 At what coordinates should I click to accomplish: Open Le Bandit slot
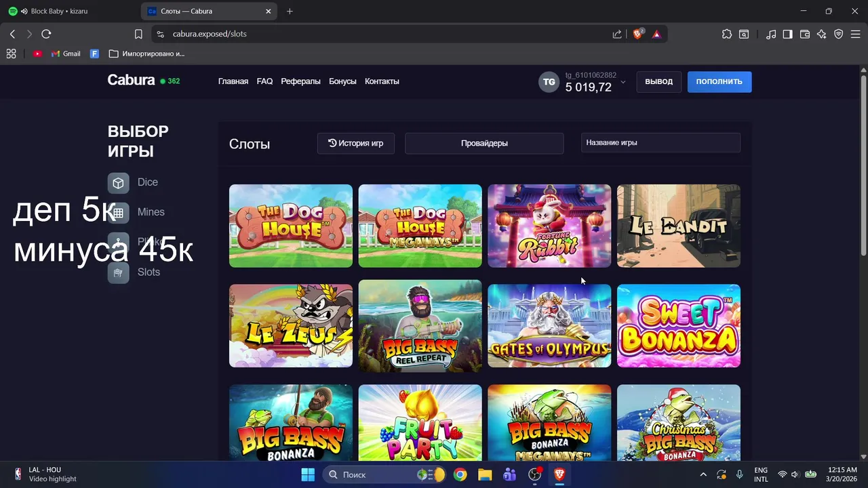pyautogui.click(x=679, y=226)
